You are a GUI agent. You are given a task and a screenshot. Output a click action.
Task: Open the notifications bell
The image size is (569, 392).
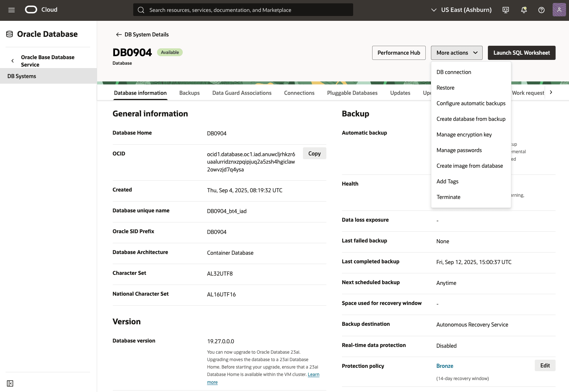tap(524, 10)
